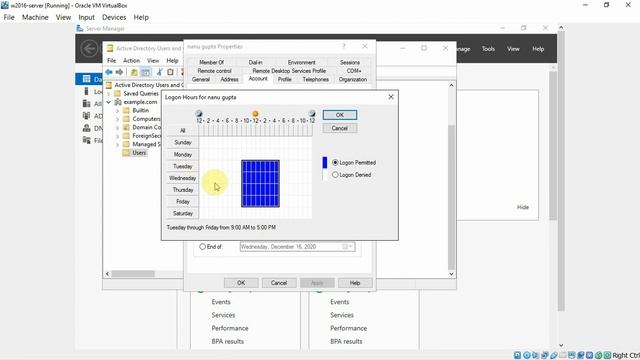The width and height of the screenshot is (640, 360).
Task: Click Cancel in the Logon Hours dialog
Action: (340, 128)
